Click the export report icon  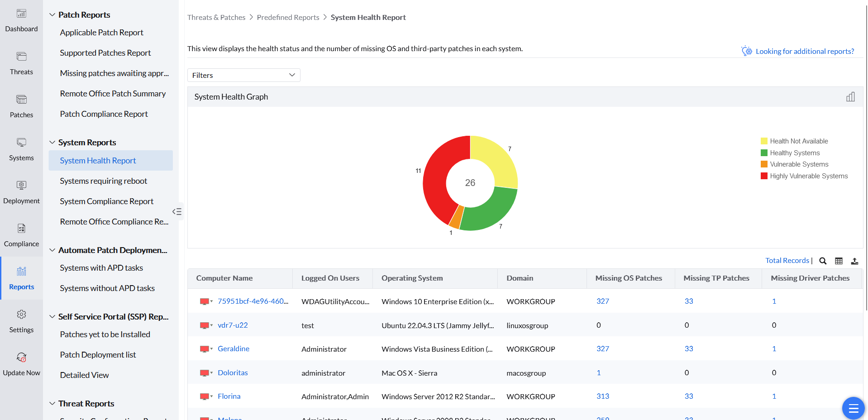854,261
